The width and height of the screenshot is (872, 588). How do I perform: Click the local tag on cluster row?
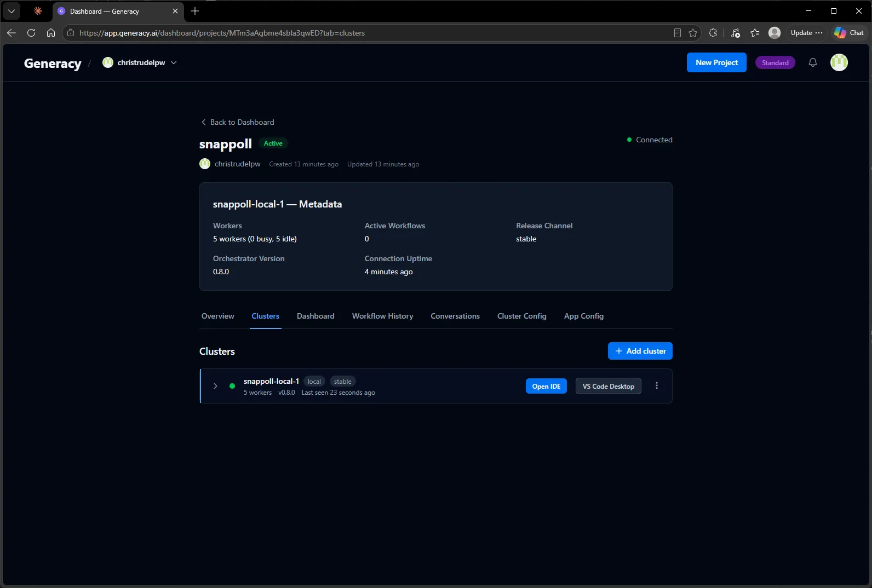pyautogui.click(x=314, y=382)
